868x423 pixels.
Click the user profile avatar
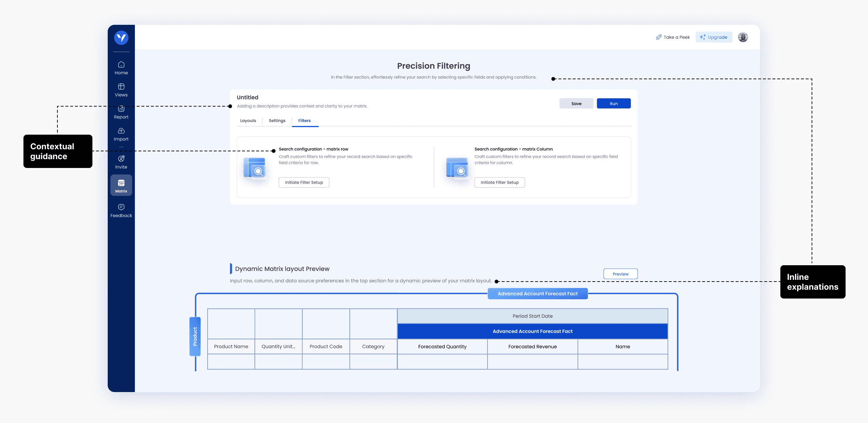(x=743, y=37)
